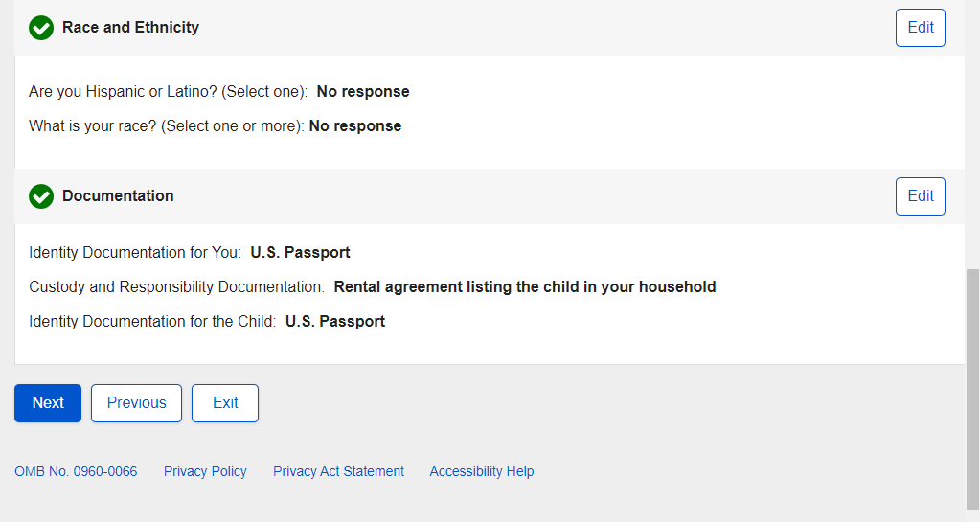This screenshot has height=522, width=980.
Task: Click U.S. Passport for your identity documentation
Action: [300, 253]
